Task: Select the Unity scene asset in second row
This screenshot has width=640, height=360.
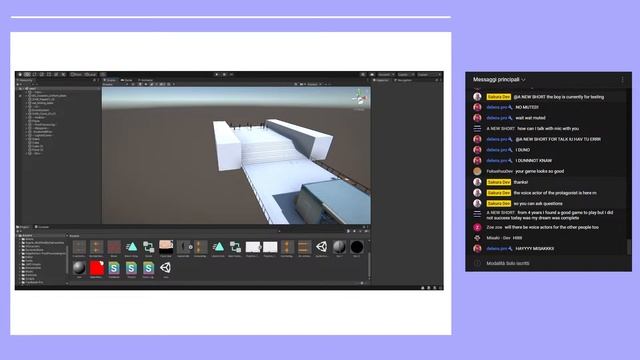Action: 165,268
